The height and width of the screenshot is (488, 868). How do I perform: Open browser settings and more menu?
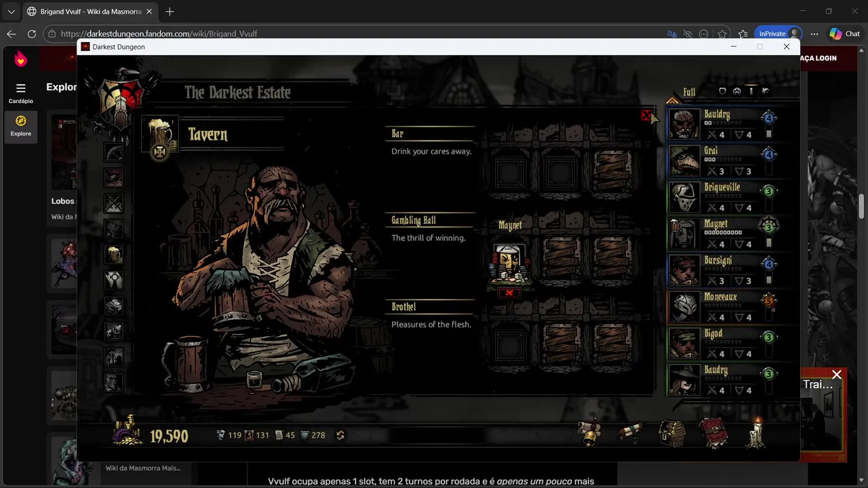(x=814, y=34)
